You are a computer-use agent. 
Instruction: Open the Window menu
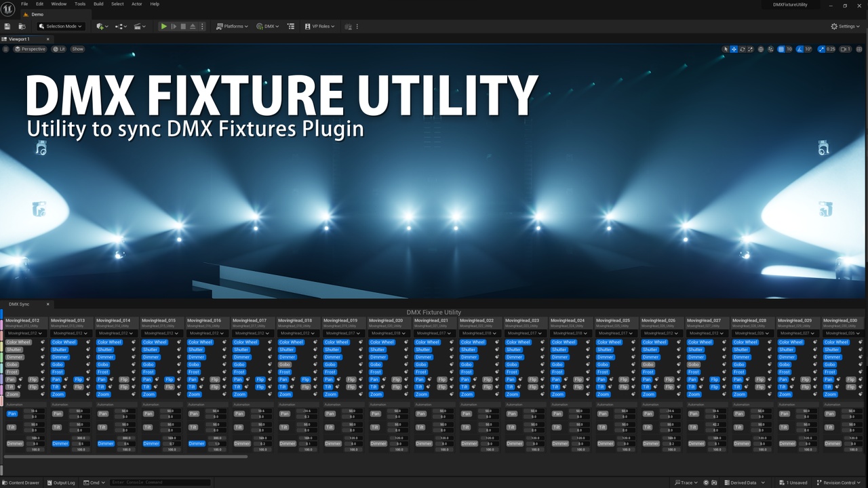(x=59, y=4)
